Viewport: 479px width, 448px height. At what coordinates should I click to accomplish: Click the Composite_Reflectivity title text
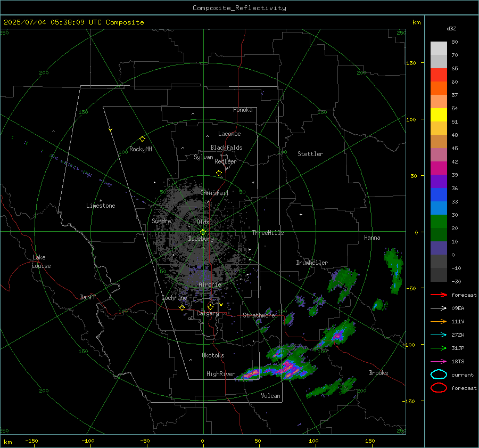240,8
